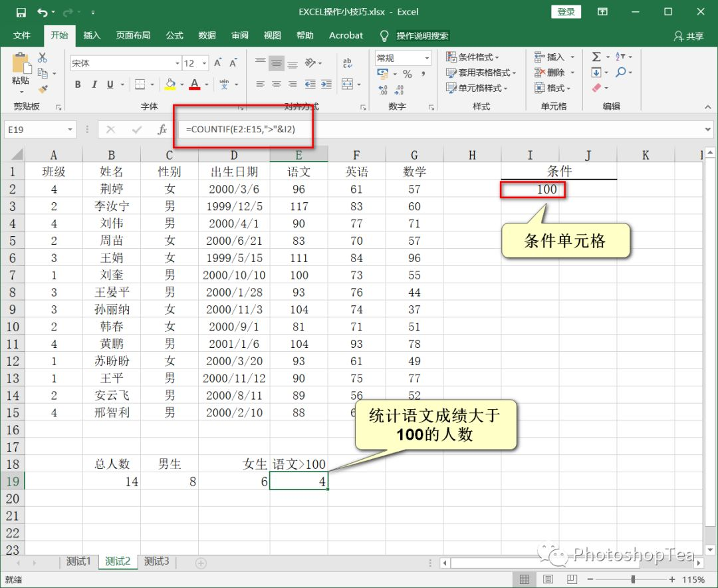Screen dimensions: 718x588
Task: Align text right horizontally
Action: tap(293, 84)
